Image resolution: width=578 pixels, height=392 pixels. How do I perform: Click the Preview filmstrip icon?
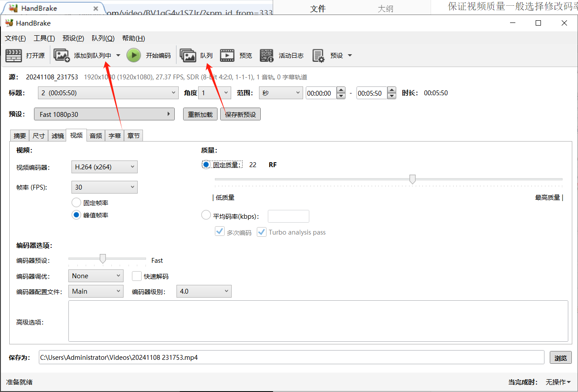coord(227,56)
